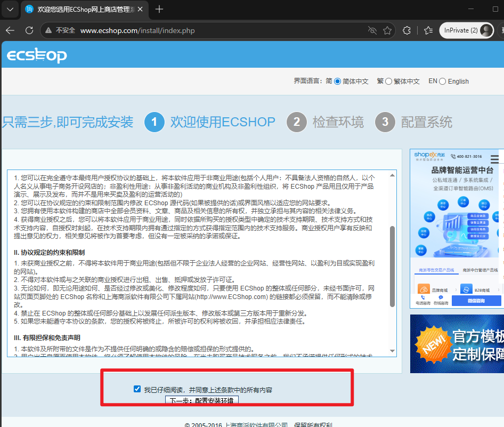Click the '欢迎使用ECSHOP' step label
The height and width of the screenshot is (427, 504).
coord(223,122)
